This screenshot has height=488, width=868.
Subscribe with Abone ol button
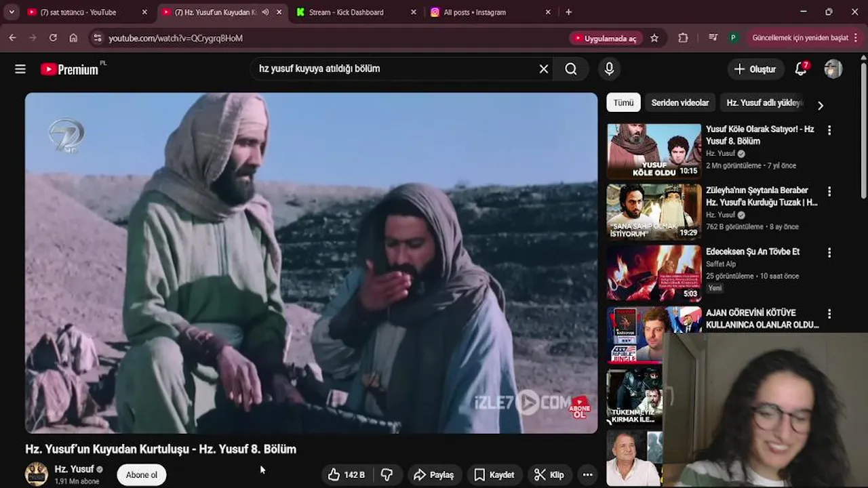[141, 474]
